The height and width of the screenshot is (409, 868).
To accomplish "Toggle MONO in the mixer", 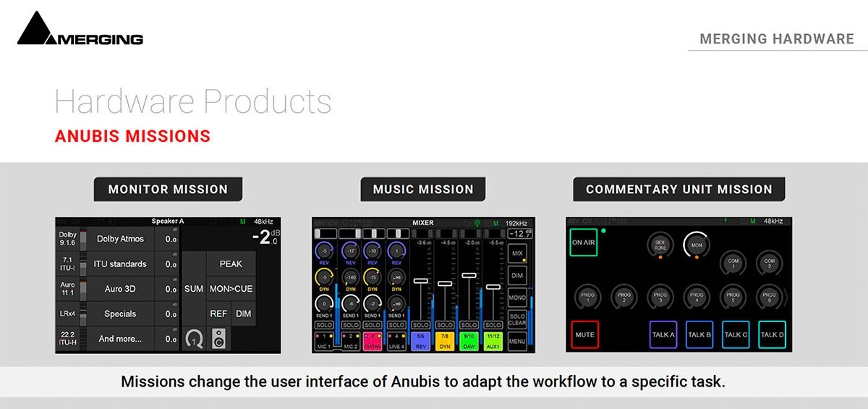I will pyautogui.click(x=516, y=298).
